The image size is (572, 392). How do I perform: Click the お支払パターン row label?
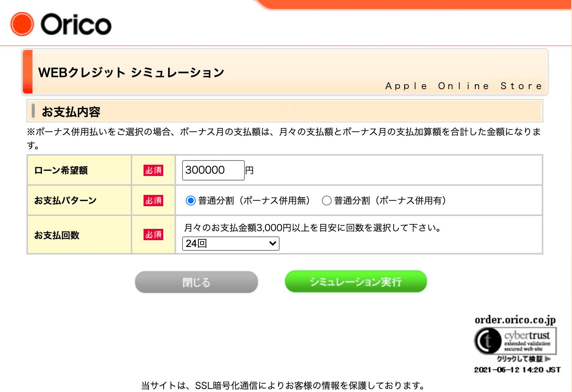(65, 201)
